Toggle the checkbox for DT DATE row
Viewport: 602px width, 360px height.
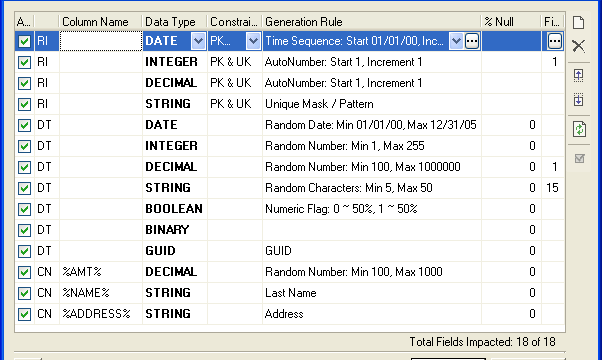pyautogui.click(x=25, y=125)
